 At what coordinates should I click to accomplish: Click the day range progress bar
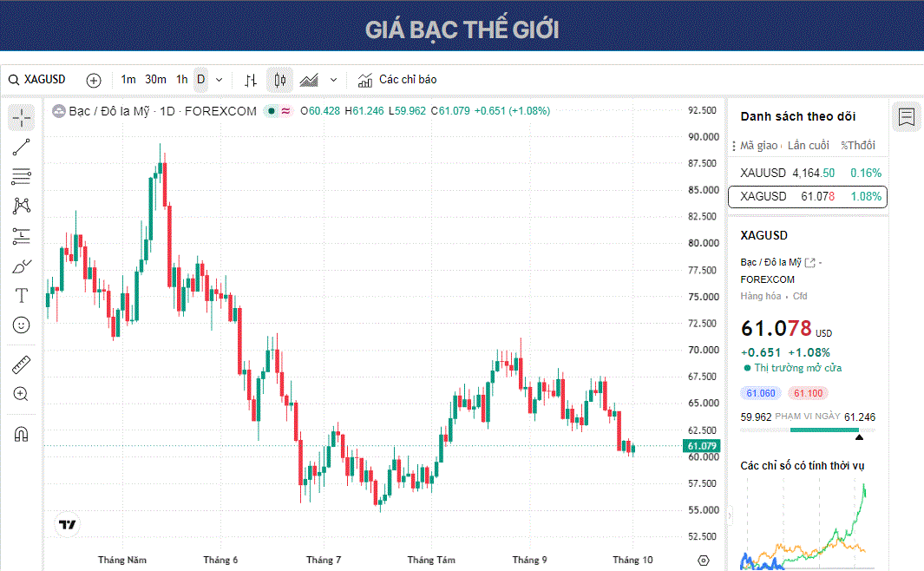[808, 430]
